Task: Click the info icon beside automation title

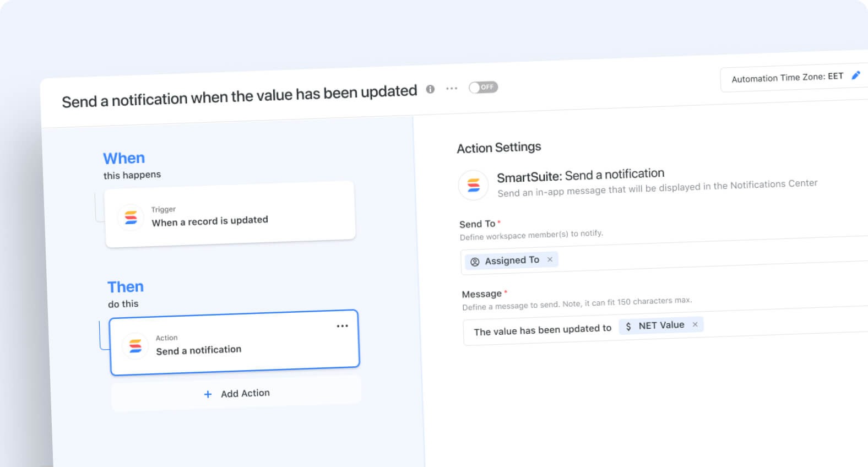Action: tap(430, 89)
